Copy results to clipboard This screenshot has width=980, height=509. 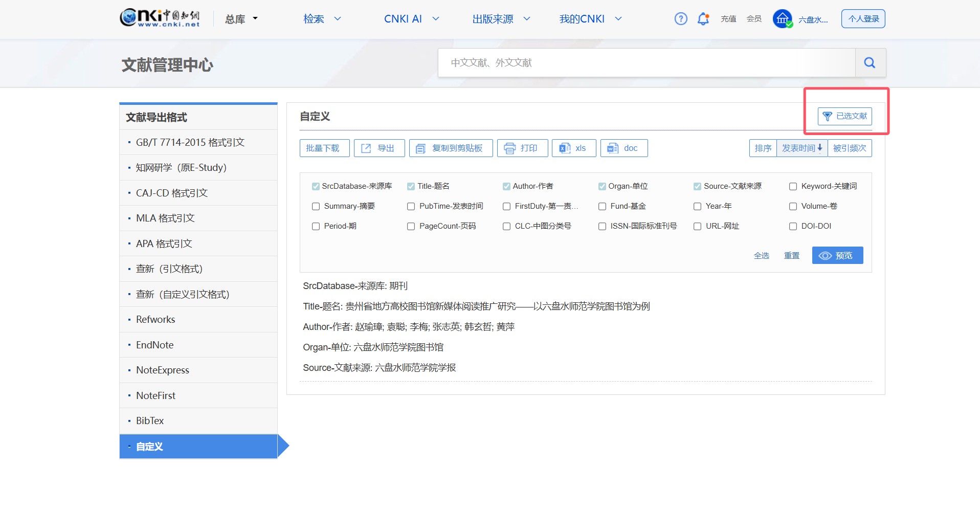(450, 148)
